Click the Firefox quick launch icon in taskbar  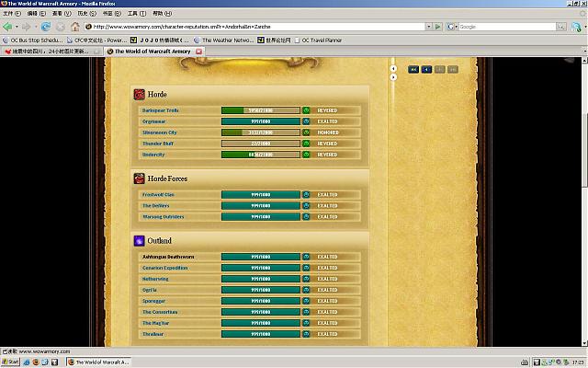36,362
